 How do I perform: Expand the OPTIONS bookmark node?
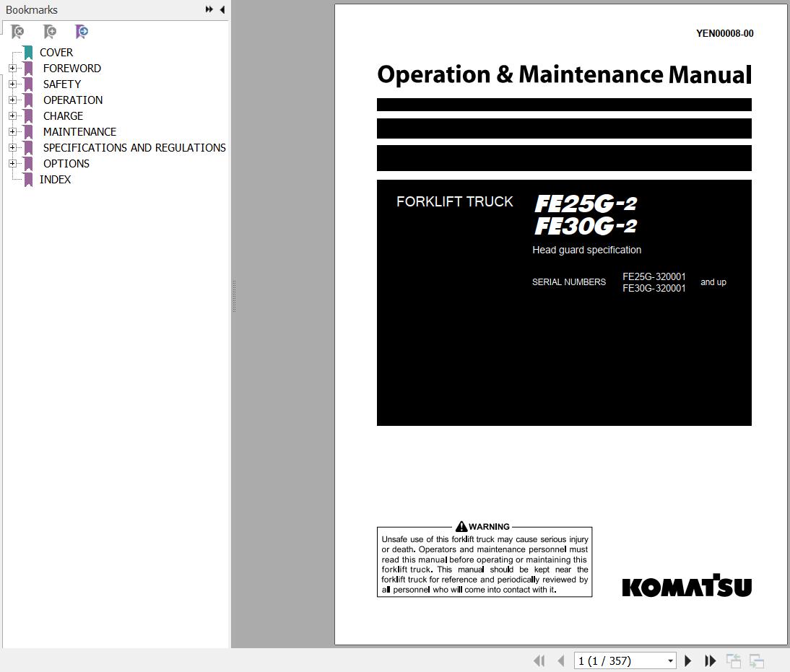tap(12, 163)
